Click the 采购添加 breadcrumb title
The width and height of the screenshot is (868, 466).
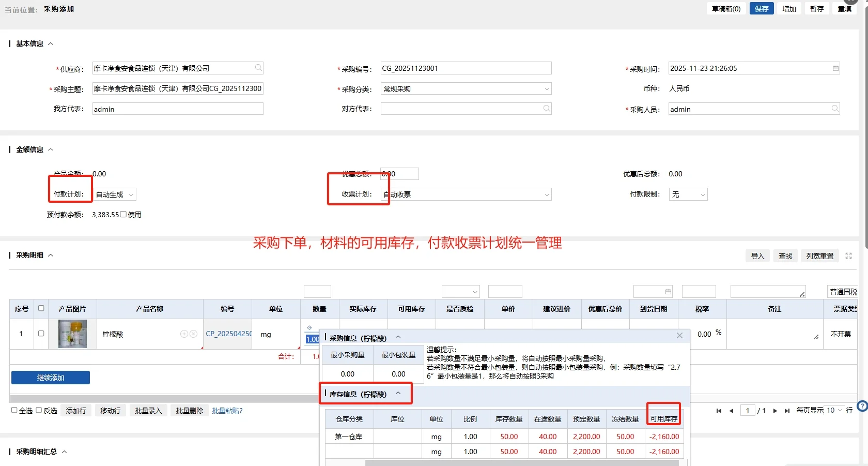coord(58,9)
